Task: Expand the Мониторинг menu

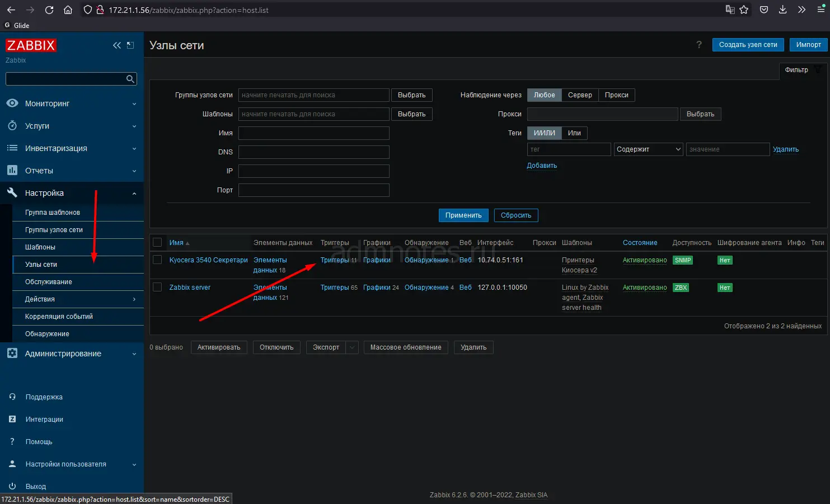Action: pos(134,104)
